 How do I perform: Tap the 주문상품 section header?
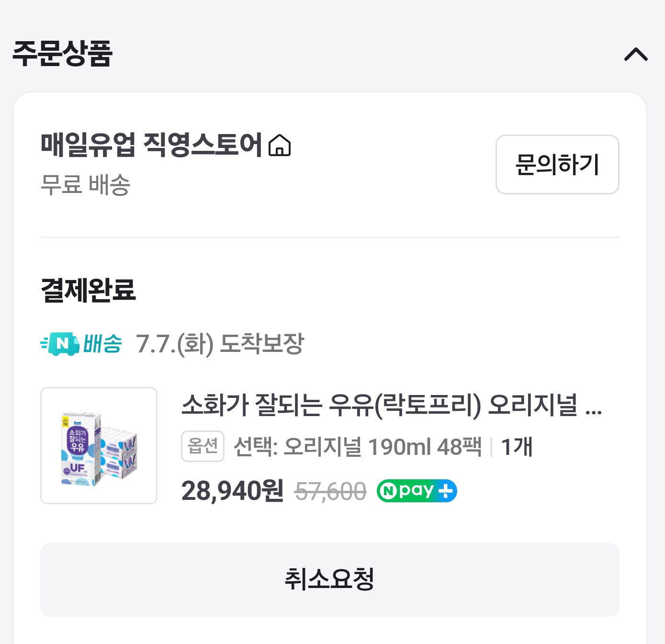point(62,53)
